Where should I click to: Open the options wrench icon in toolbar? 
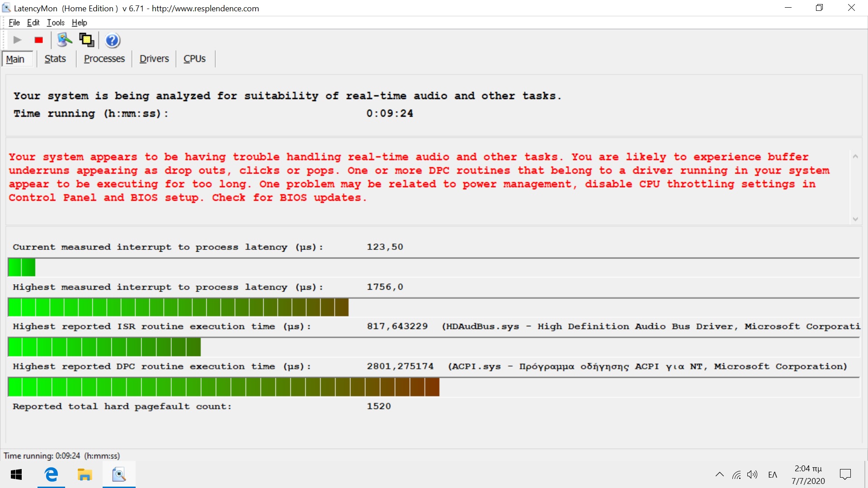[x=65, y=40]
